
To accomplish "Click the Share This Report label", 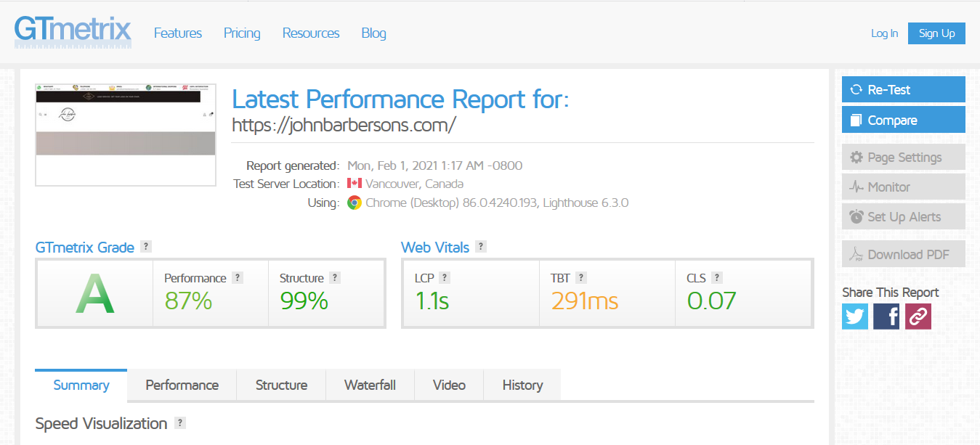I will [x=891, y=293].
